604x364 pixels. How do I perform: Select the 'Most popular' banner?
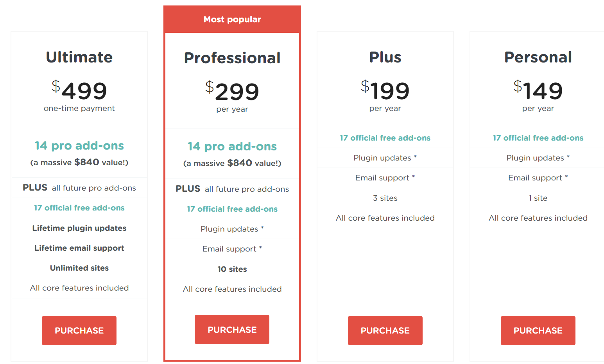click(232, 19)
